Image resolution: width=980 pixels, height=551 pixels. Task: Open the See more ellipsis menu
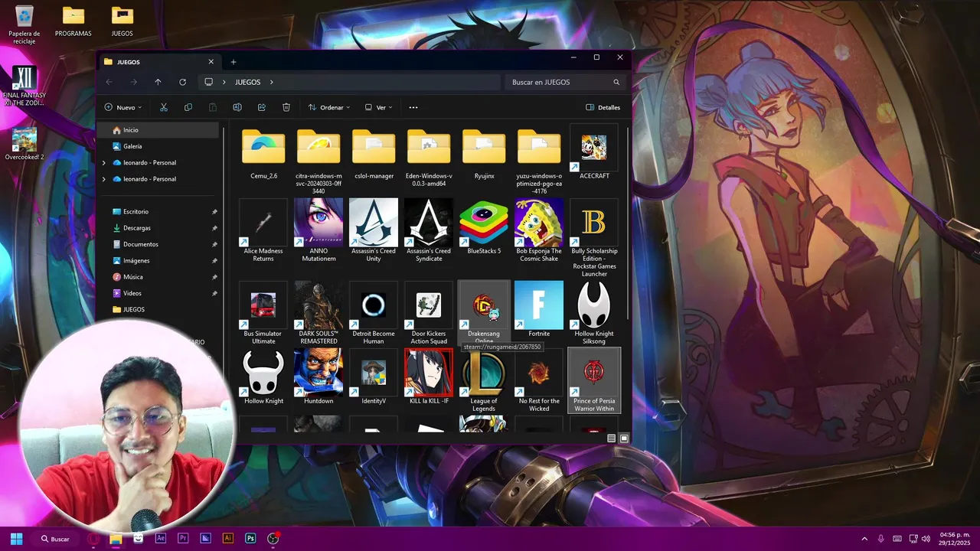point(413,107)
